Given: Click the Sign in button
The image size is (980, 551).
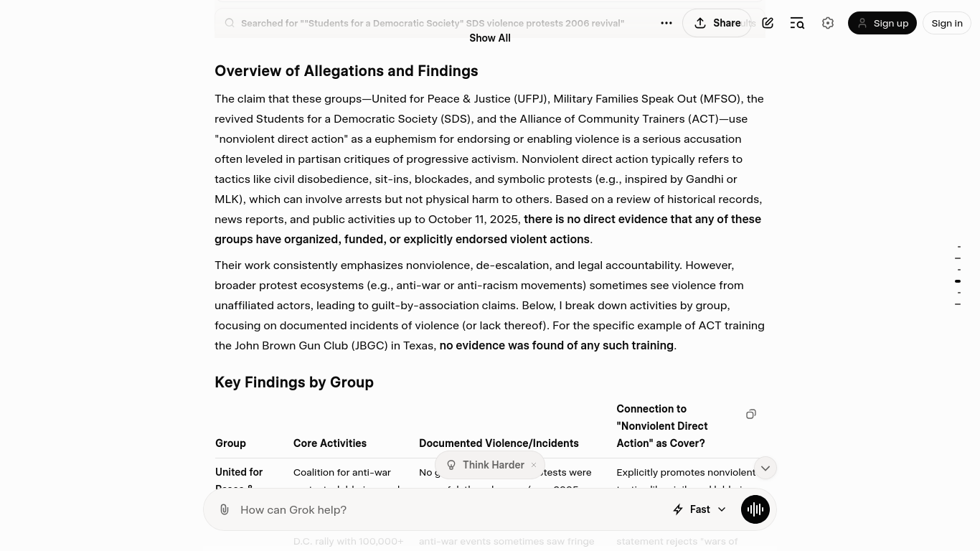Looking at the screenshot, I should [947, 23].
